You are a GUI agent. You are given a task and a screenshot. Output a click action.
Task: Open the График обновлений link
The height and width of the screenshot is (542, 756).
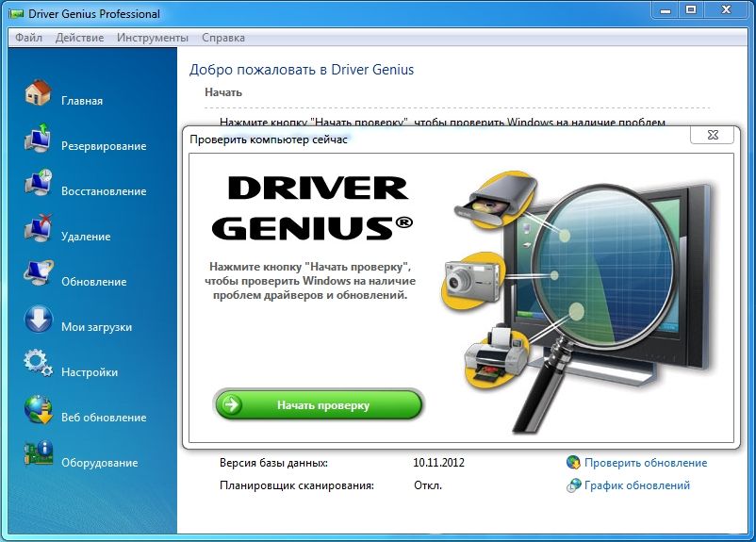point(637,485)
